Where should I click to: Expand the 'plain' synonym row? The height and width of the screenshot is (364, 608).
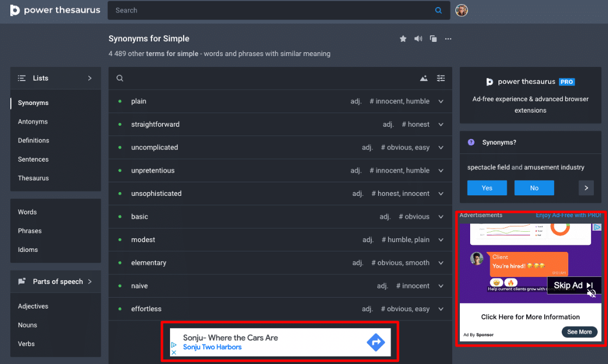pos(441,101)
